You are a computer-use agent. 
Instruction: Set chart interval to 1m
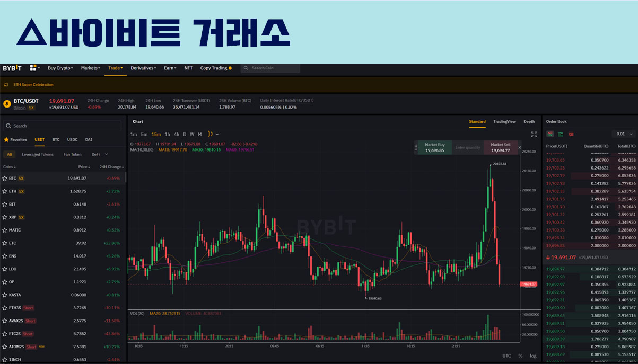coord(134,134)
